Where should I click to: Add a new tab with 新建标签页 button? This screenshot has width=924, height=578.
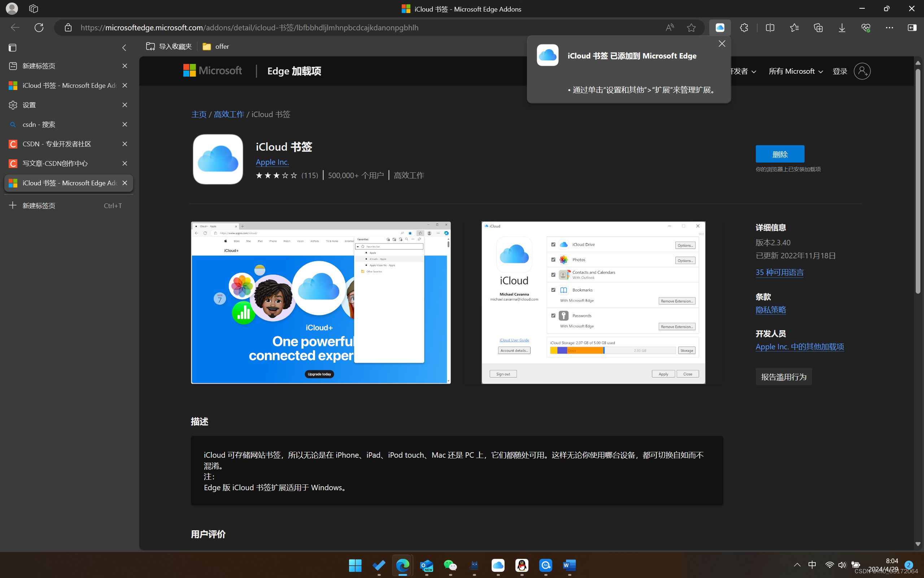(x=69, y=205)
